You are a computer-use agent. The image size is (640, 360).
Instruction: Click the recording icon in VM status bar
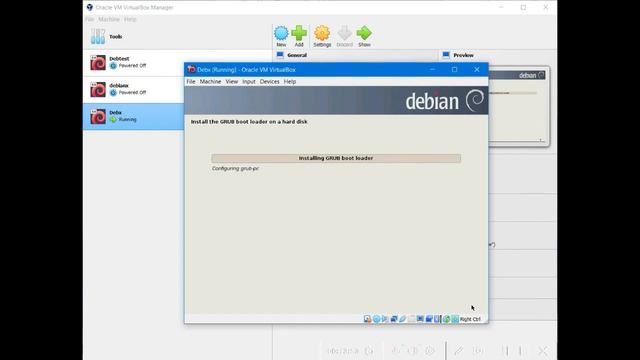429,319
